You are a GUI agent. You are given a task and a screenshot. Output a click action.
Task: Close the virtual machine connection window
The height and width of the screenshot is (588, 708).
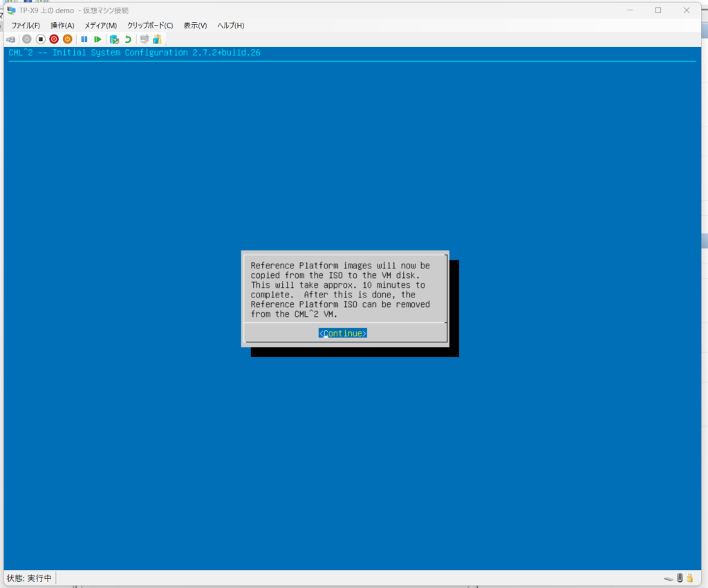(687, 10)
